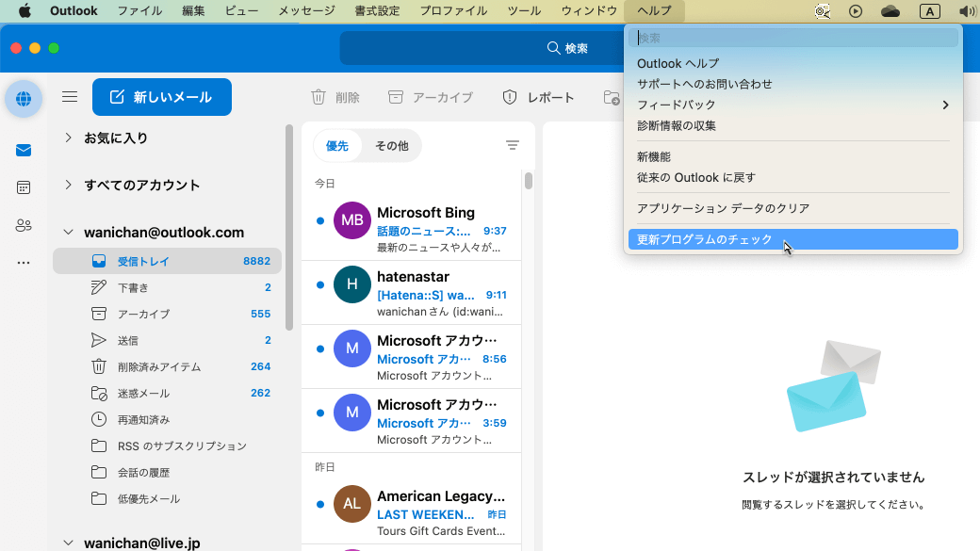Click the M avatar of the 8:56 message
The image size is (980, 551).
[351, 348]
